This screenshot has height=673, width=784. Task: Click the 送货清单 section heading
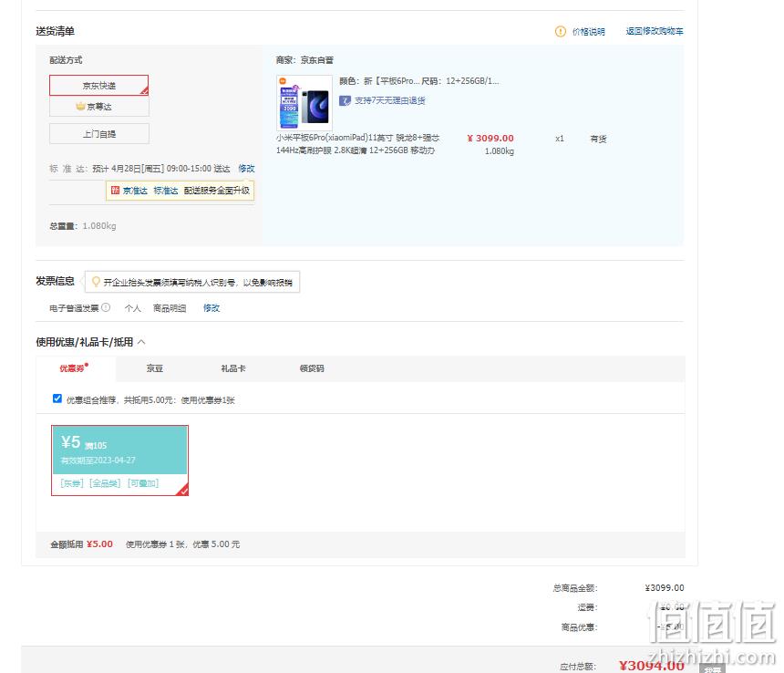tap(55, 31)
